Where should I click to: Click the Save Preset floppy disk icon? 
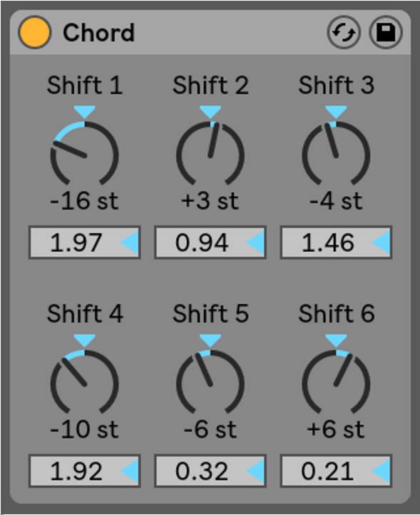tap(386, 32)
